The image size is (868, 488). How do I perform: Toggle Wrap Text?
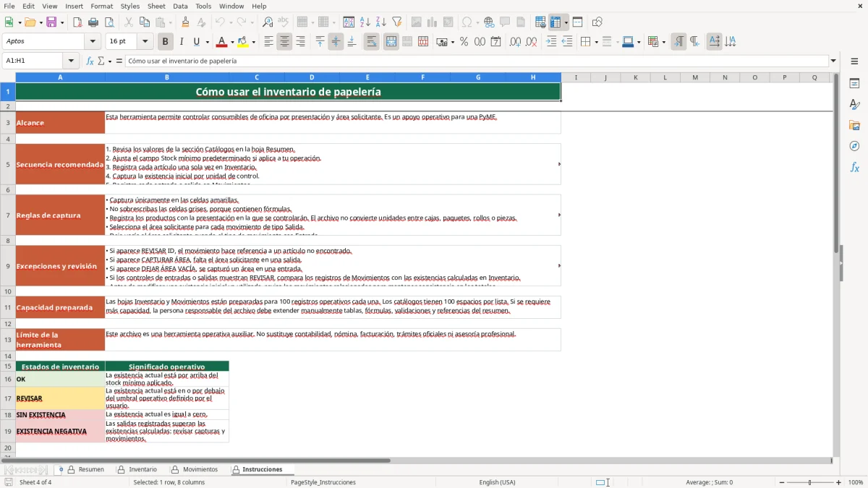(x=372, y=42)
